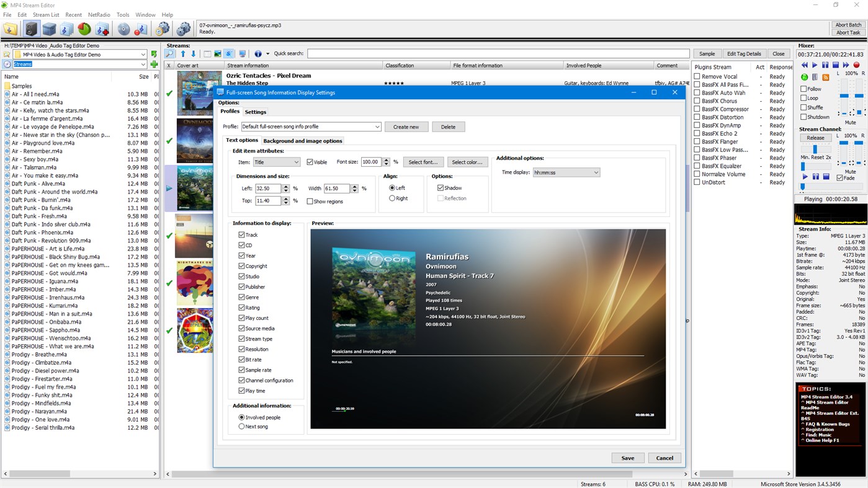Click the gears settings icon in the main toolbar

[x=184, y=28]
